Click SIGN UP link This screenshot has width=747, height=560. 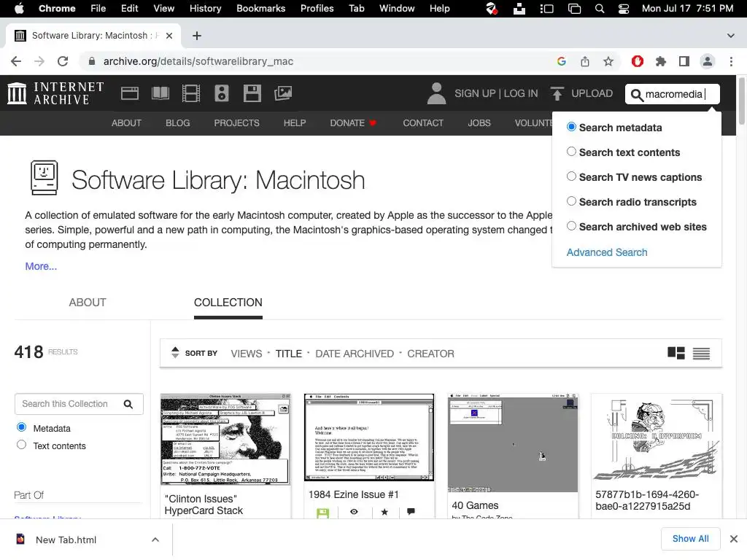[x=475, y=93]
